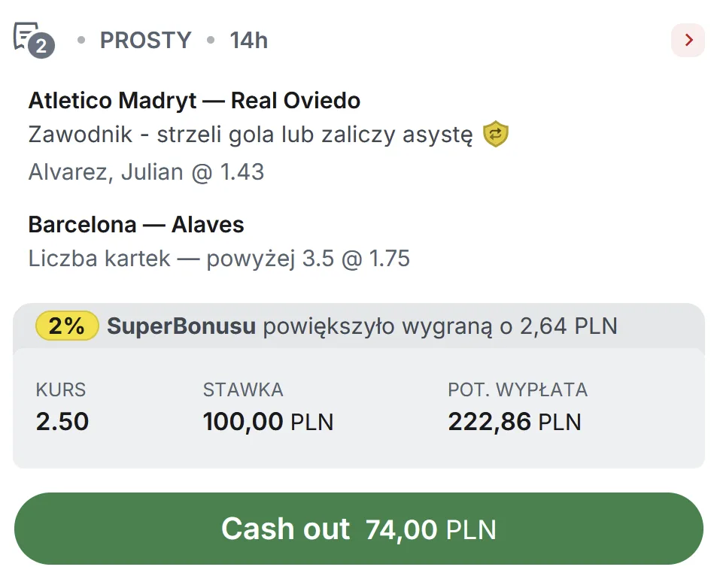Click the bullet dot before PROSTY
Image resolution: width=711 pixels, height=588 pixels.
pos(79,41)
